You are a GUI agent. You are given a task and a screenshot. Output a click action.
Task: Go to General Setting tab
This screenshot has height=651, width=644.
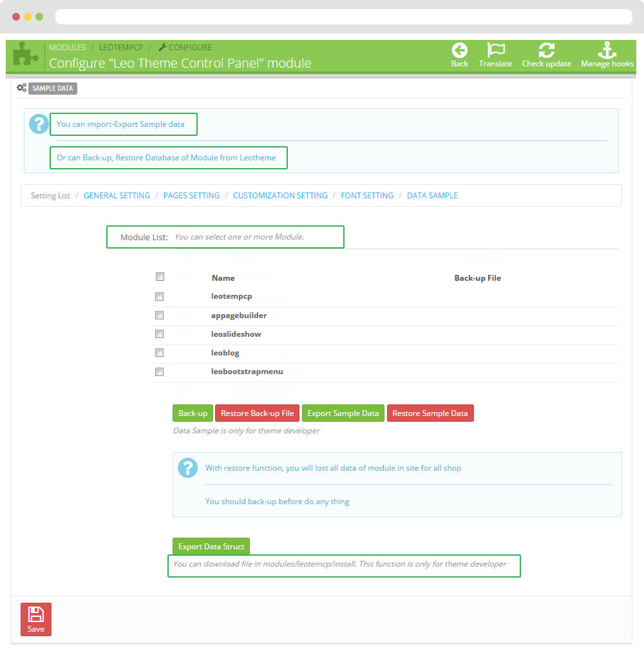(x=117, y=196)
